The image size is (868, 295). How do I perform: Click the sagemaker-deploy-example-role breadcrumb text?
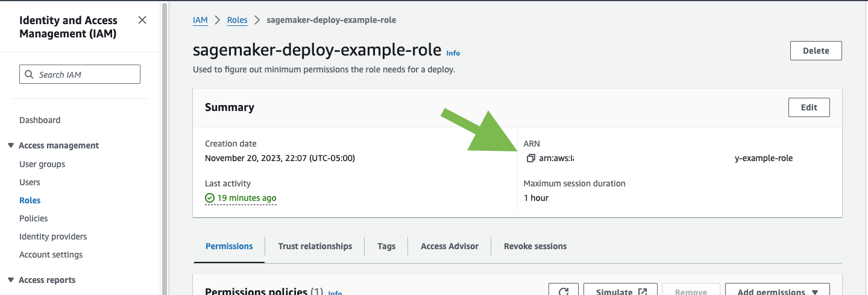pos(332,20)
